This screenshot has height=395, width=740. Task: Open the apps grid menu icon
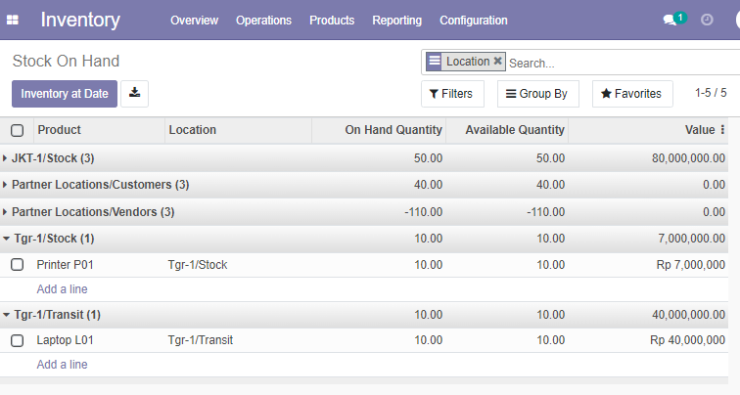pos(12,20)
